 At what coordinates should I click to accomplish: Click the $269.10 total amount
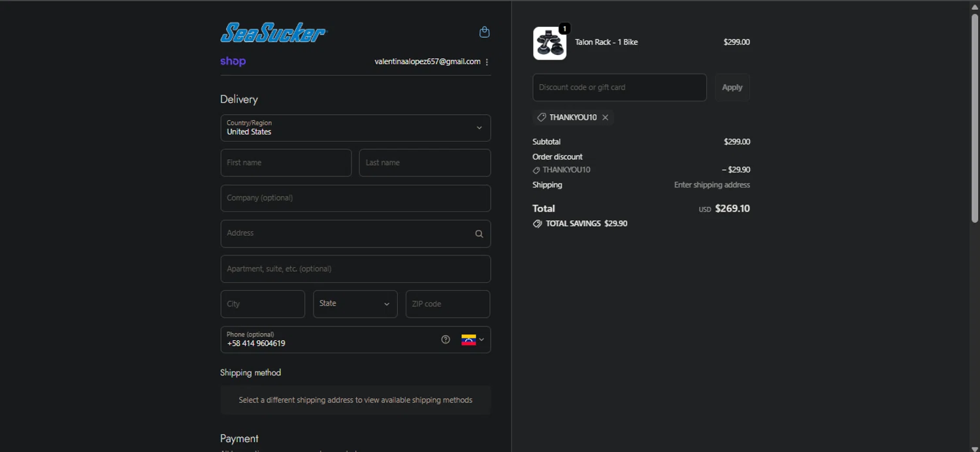point(732,208)
